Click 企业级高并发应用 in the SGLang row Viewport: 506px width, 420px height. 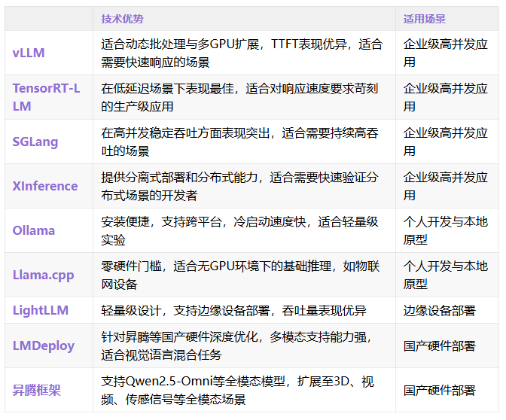coord(445,142)
